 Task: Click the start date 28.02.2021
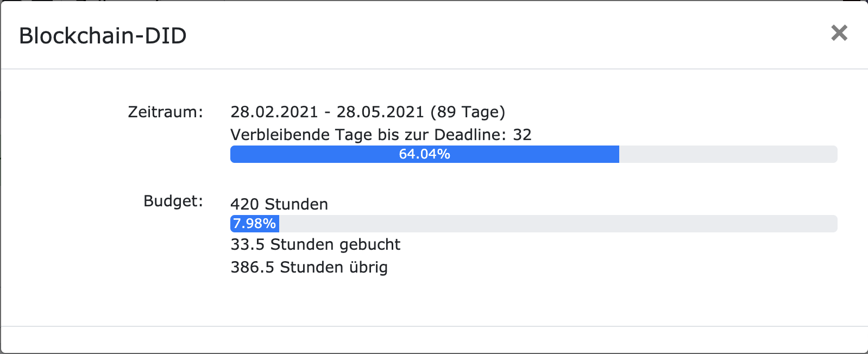point(274,112)
